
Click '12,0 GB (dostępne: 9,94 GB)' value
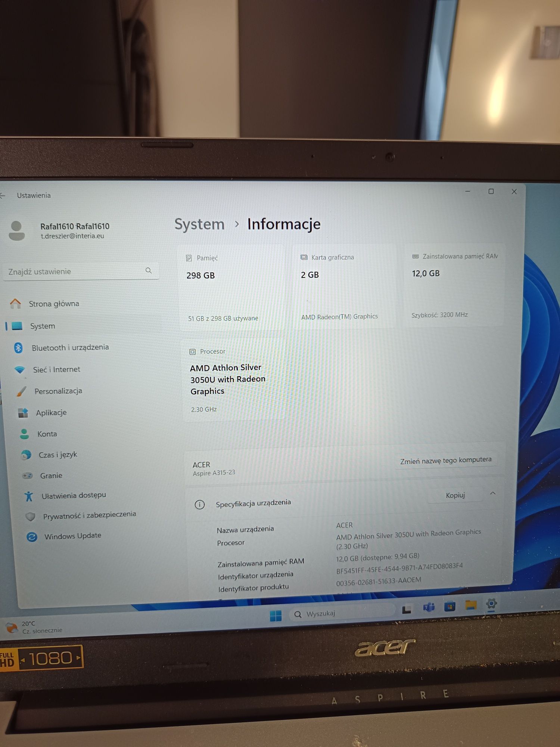[x=377, y=557]
